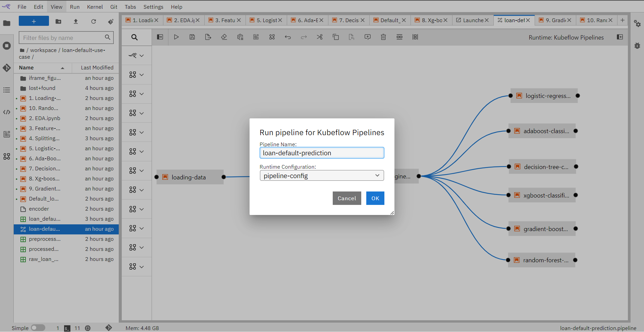Click the Arrange Vertically icon
This screenshot has width=644, height=332.
click(415, 37)
